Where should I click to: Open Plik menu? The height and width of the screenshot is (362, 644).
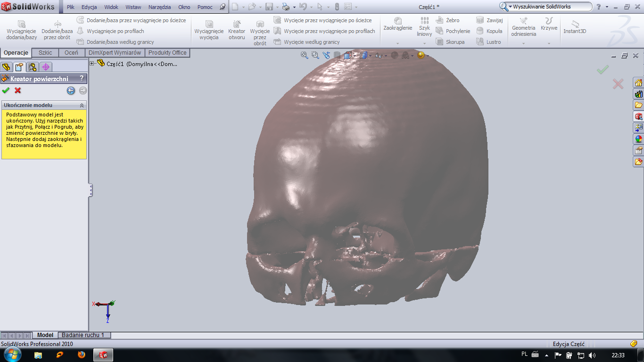(70, 7)
